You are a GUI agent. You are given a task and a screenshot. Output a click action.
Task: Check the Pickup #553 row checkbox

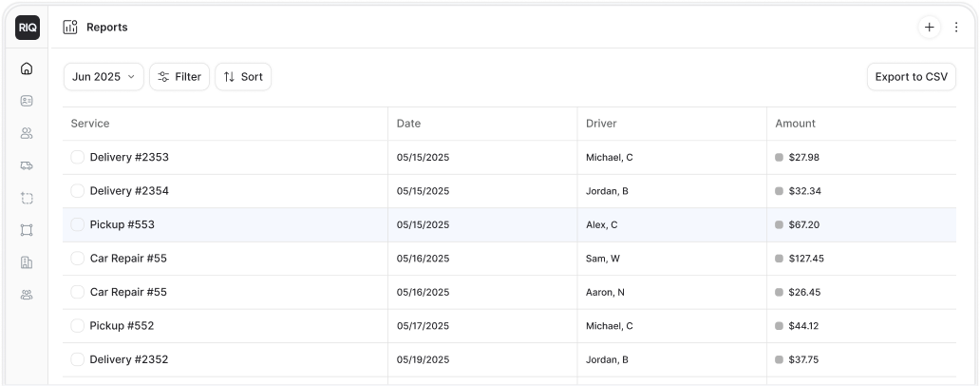pos(78,224)
